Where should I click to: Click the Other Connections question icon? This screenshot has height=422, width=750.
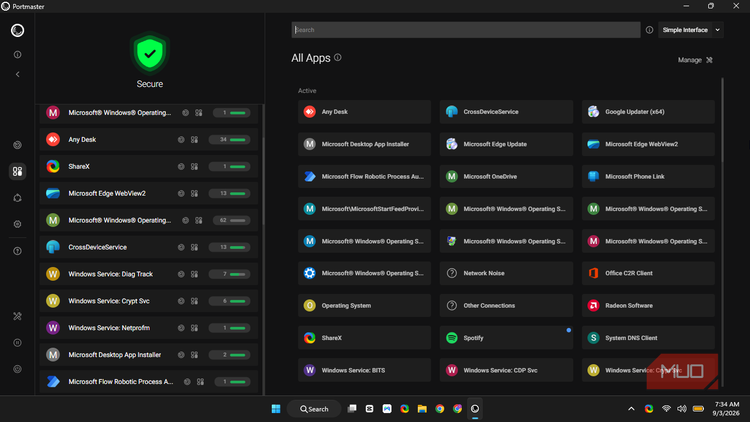(x=452, y=306)
